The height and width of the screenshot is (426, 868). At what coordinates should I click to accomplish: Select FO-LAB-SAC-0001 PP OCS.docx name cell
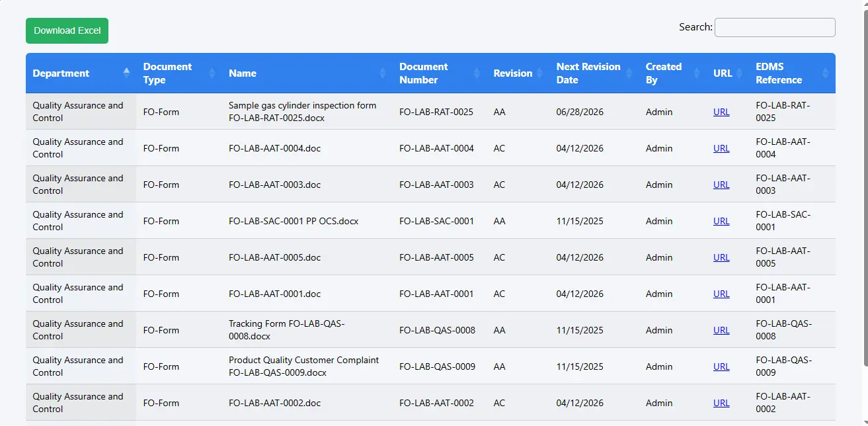click(x=294, y=221)
